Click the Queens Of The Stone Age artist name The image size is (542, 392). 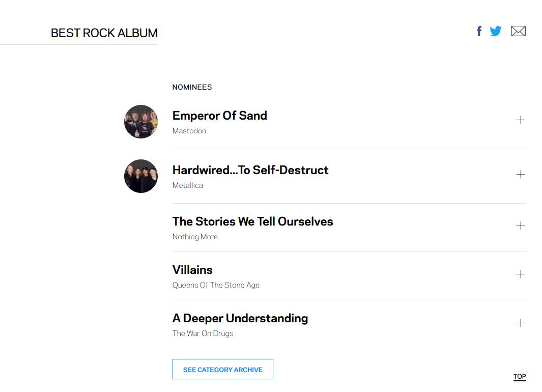(216, 285)
